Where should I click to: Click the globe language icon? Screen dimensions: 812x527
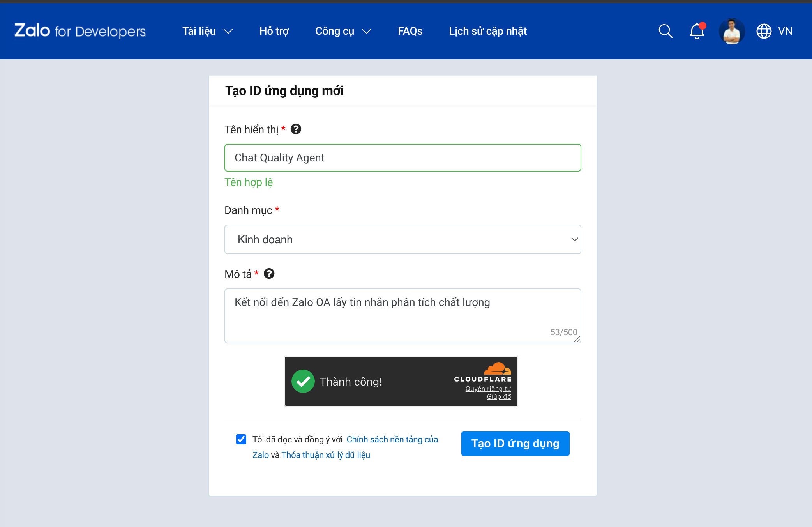[x=764, y=31]
